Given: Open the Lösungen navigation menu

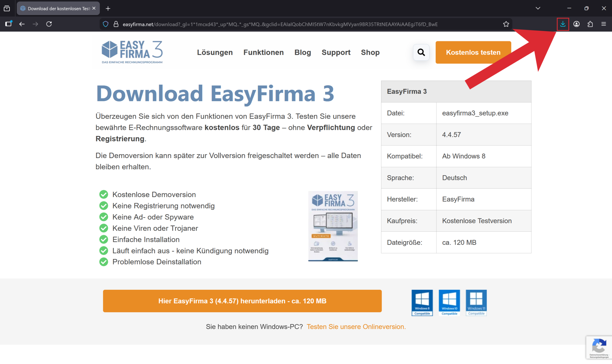Looking at the screenshot, I should coord(215,52).
